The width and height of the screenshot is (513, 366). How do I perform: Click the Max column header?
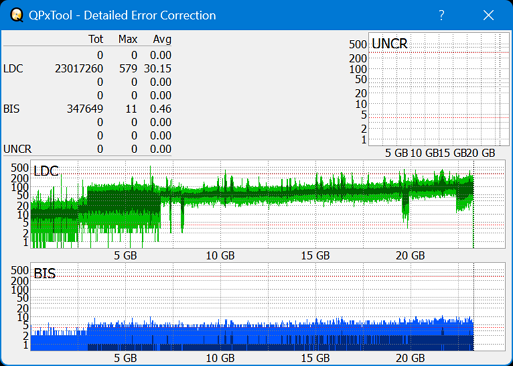click(128, 39)
